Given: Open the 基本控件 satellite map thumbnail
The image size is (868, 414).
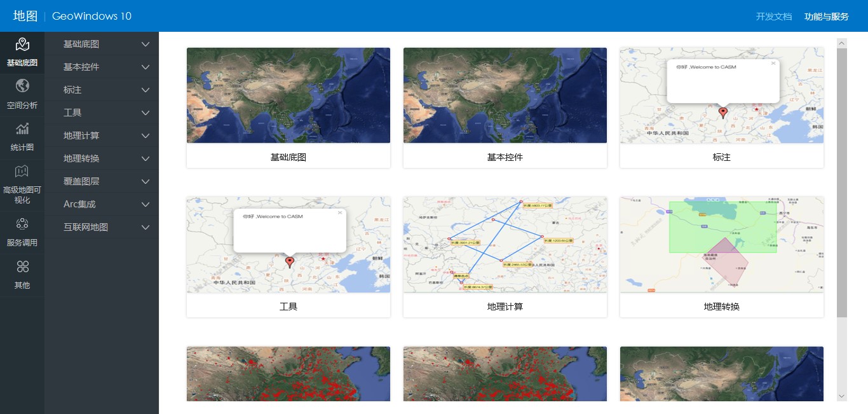Looking at the screenshot, I should [505, 95].
